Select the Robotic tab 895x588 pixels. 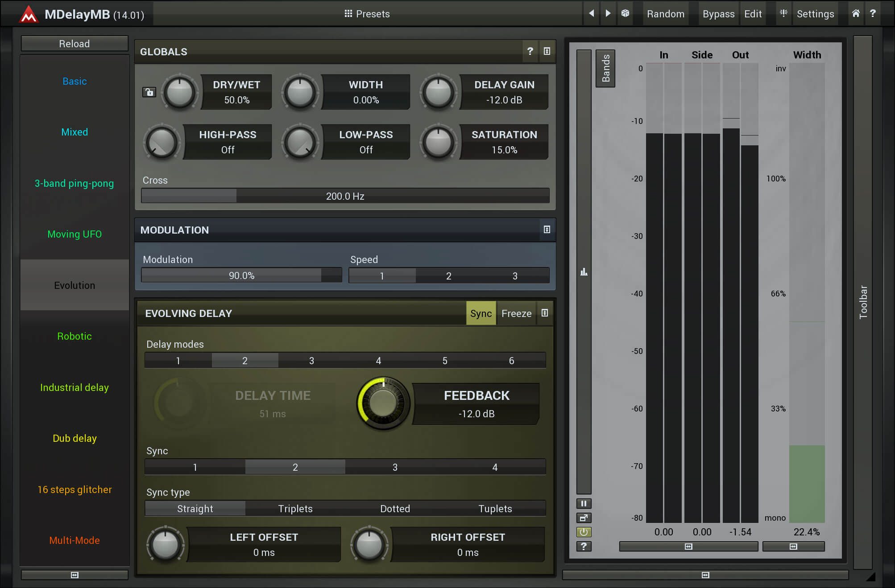tap(75, 336)
